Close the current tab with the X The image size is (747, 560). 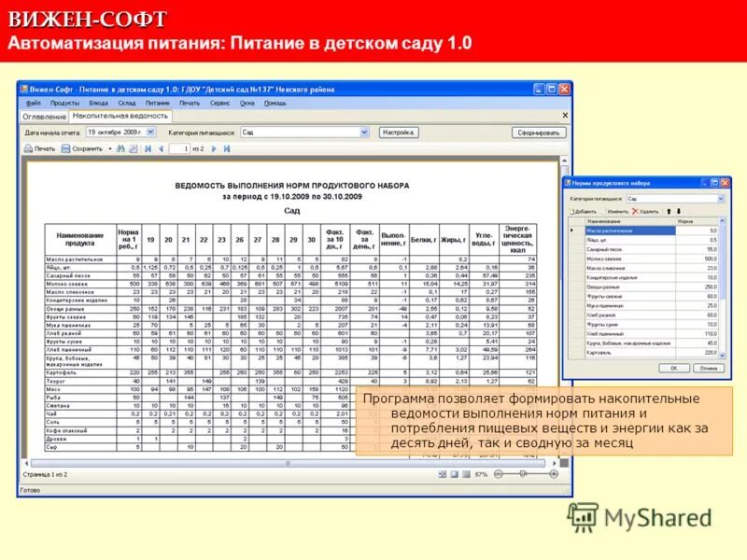point(565,115)
